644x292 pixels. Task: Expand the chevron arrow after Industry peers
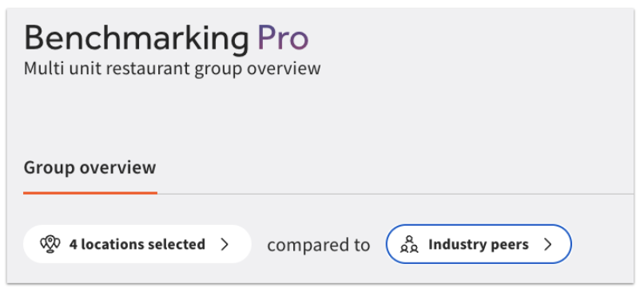click(x=547, y=244)
